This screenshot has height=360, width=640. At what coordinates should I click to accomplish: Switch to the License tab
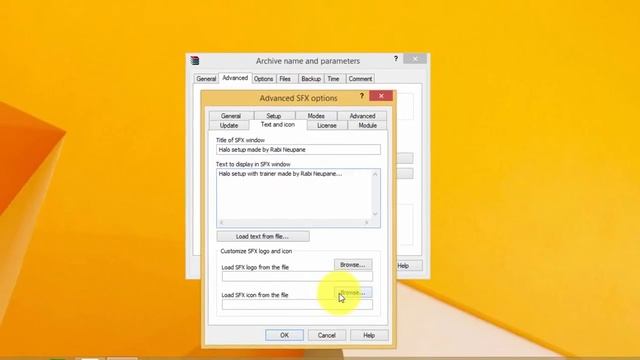tap(327, 125)
